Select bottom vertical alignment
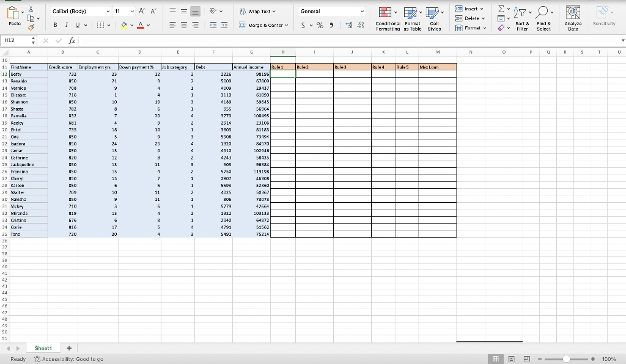626x364 pixels. 195,11
